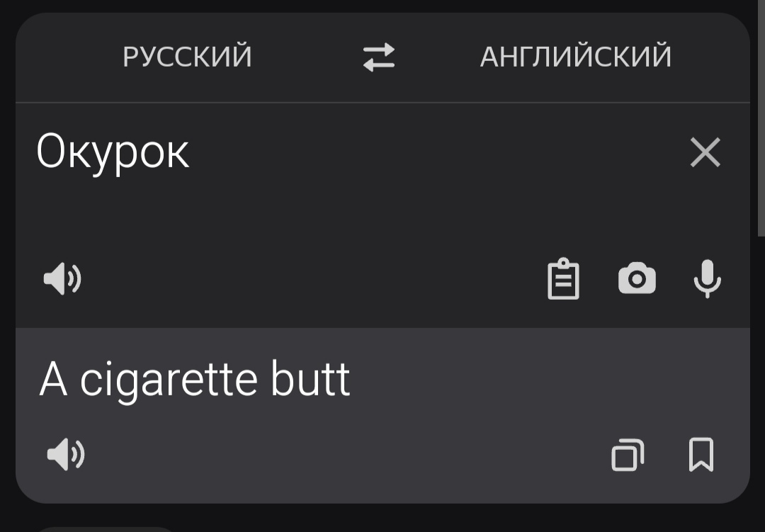This screenshot has width=765, height=532.
Task: Tap the partially visible card below translation
Action: pyautogui.click(x=105, y=529)
